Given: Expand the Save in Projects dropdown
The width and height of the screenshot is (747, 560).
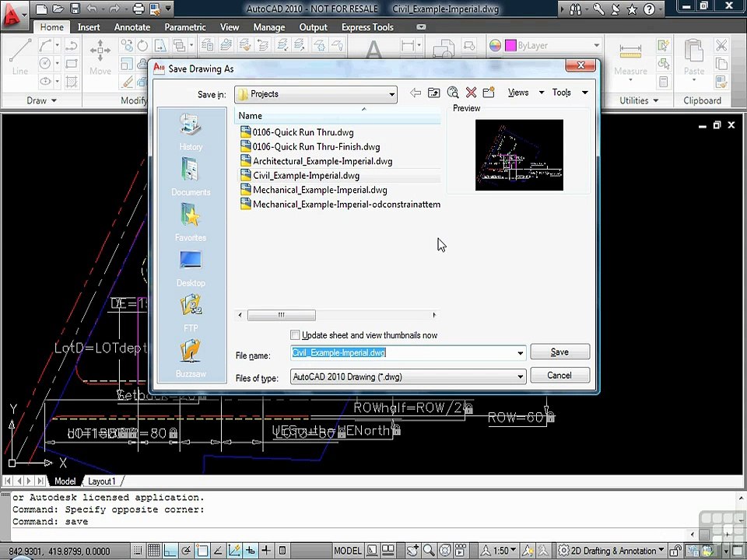Looking at the screenshot, I should tap(316, 94).
